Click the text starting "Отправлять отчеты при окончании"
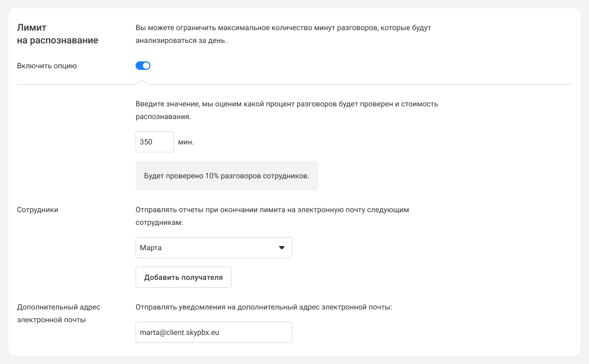 [x=272, y=216]
